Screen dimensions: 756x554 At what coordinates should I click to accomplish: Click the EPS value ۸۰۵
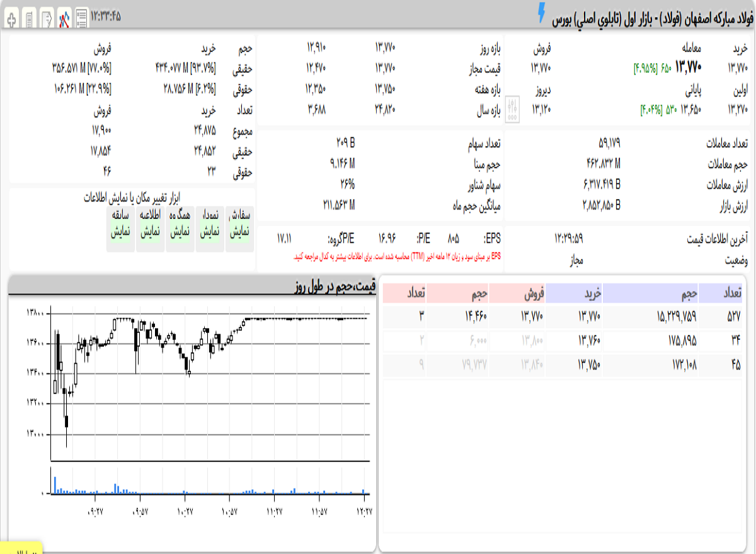pyautogui.click(x=453, y=239)
